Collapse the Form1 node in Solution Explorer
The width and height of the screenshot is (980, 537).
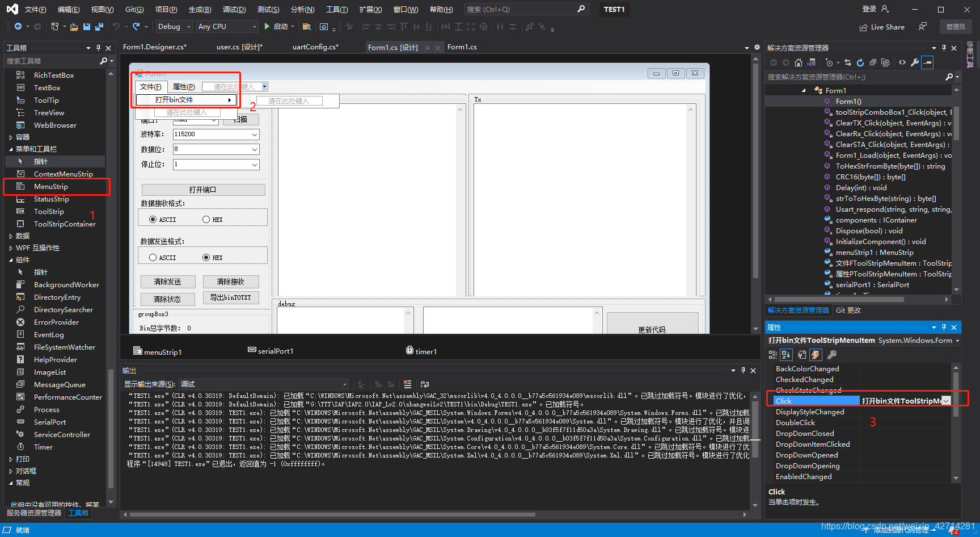click(x=804, y=91)
